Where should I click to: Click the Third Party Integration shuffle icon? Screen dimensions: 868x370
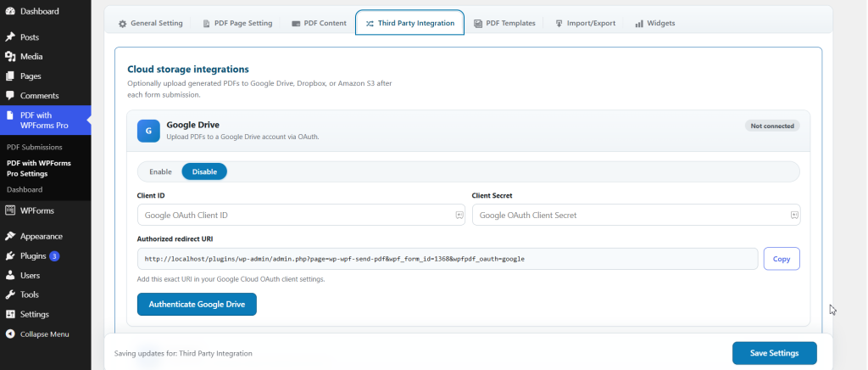coord(370,23)
